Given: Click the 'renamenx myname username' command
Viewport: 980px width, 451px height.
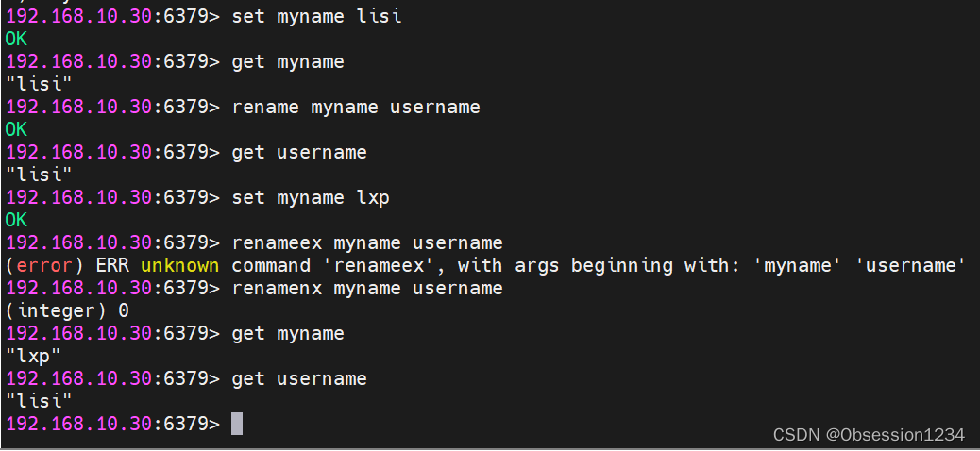Looking at the screenshot, I should 367,288.
